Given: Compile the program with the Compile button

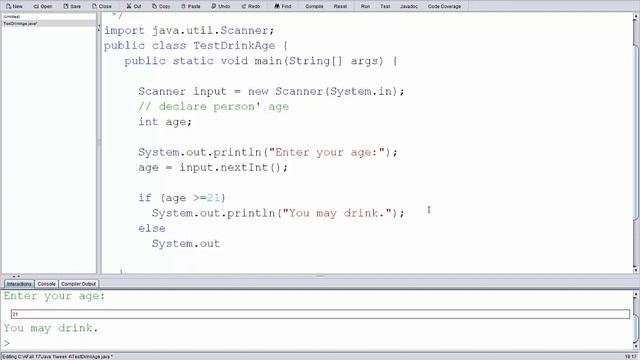Looking at the screenshot, I should (314, 6).
